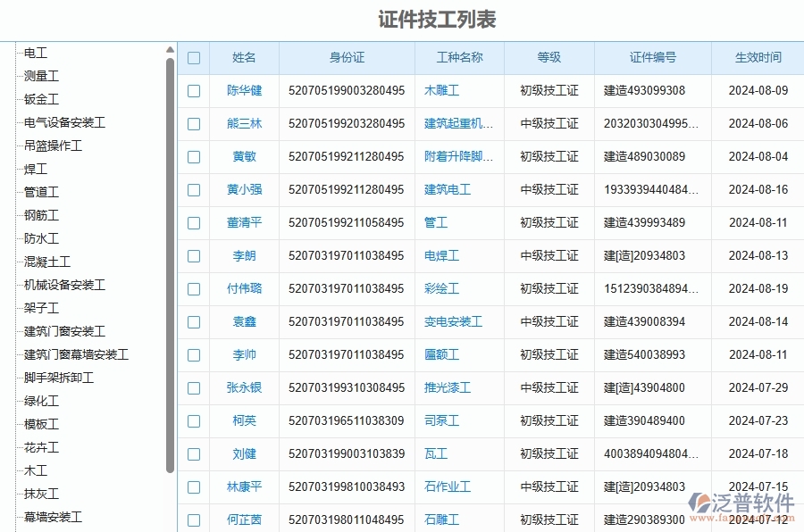Select 电工 category in the sidebar
This screenshot has width=804, height=532.
tap(37, 53)
